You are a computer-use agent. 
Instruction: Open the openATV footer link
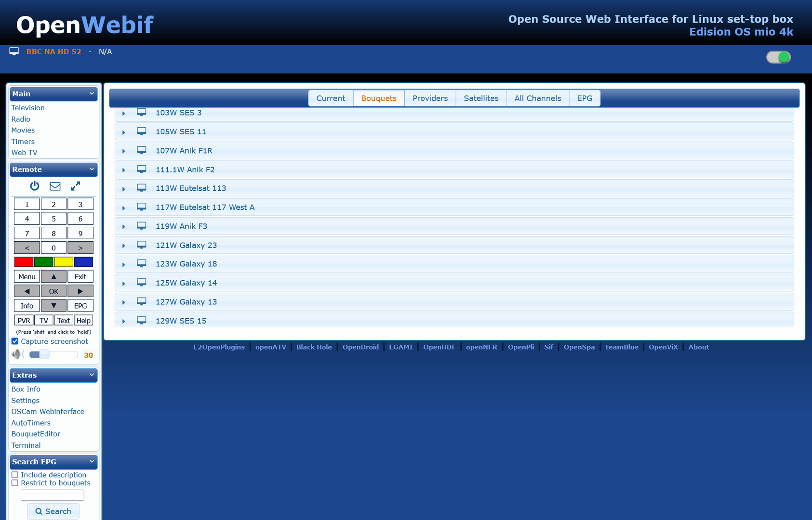[270, 347]
